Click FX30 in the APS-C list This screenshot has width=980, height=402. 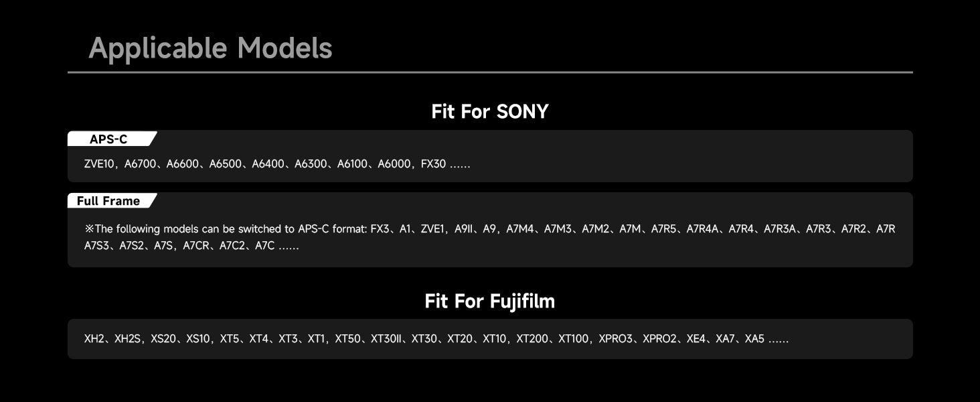coord(433,163)
